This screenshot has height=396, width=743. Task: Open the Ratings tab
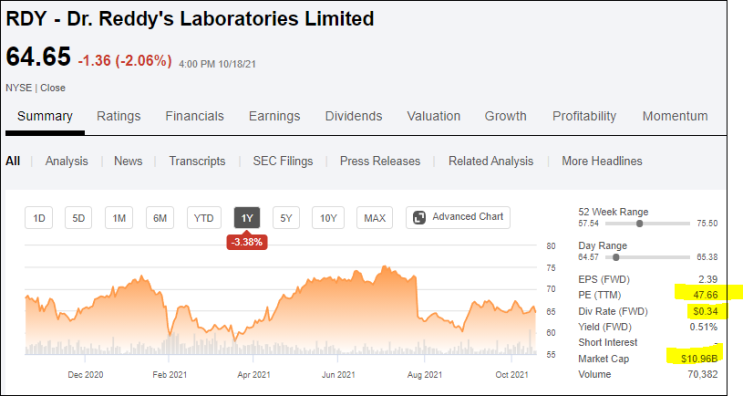118,117
